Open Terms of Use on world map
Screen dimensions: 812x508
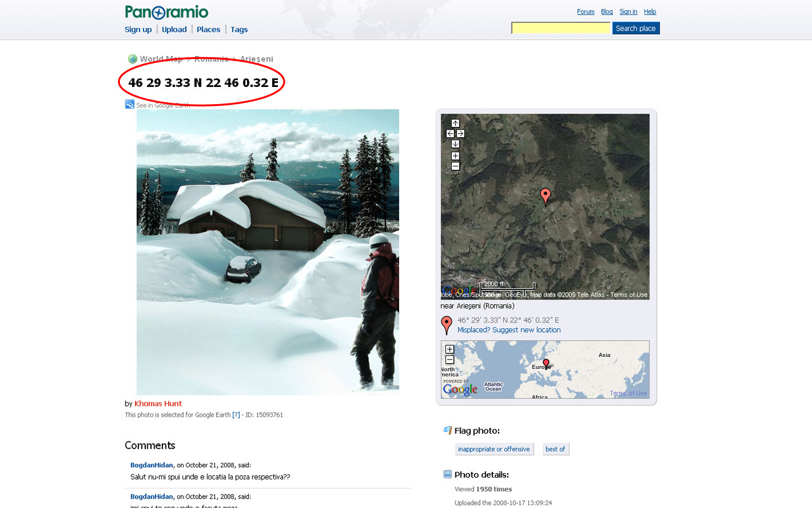pos(629,393)
